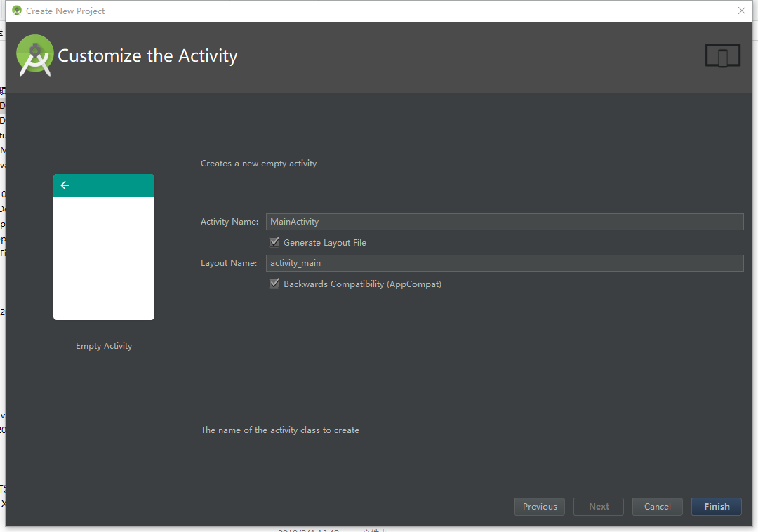Place the cursor in the Layout Name field

tap(505, 262)
